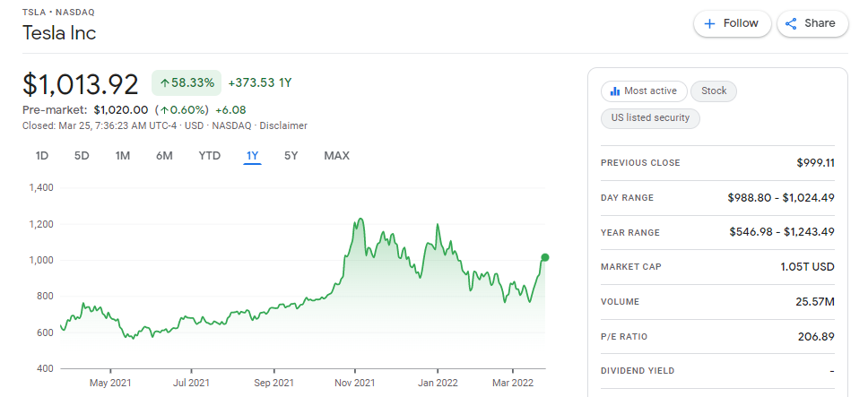This screenshot has width=868, height=397.
Task: Click the share icon on Share button
Action: point(791,24)
